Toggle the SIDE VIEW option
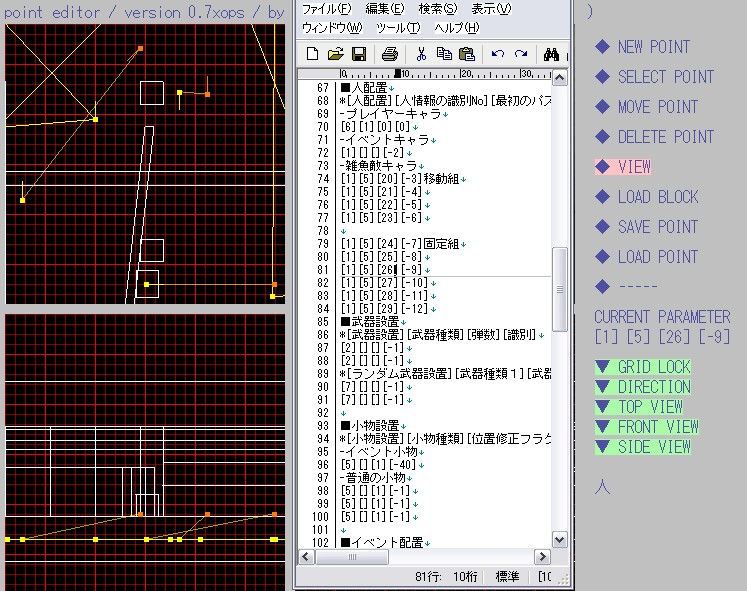 (x=643, y=447)
